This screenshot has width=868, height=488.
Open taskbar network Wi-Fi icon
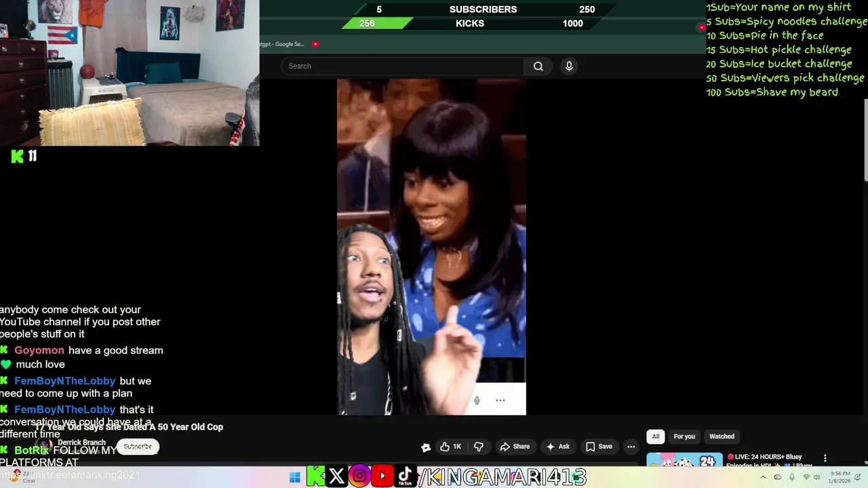[806, 478]
